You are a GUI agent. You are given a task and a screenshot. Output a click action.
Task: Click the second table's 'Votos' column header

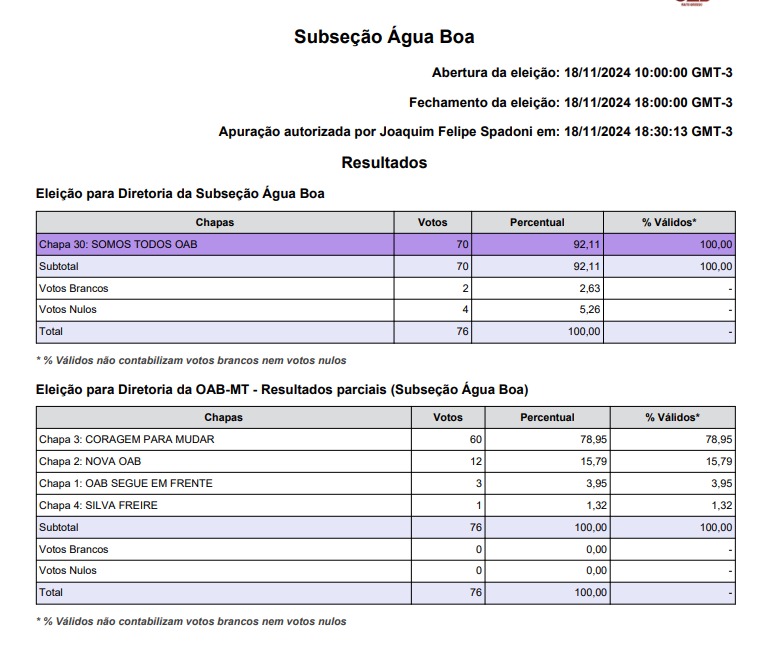click(448, 418)
